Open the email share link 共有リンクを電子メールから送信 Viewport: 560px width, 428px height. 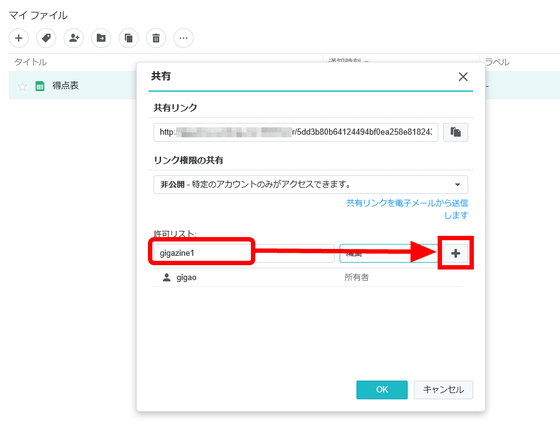[407, 209]
